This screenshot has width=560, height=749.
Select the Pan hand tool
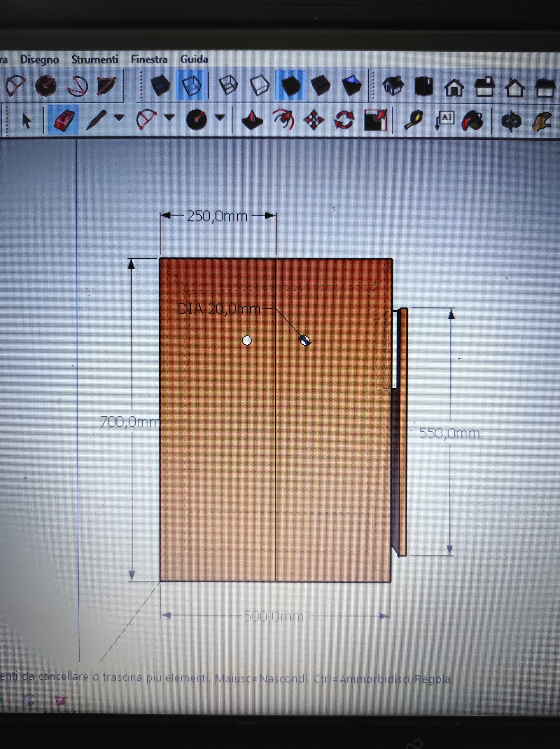pyautogui.click(x=542, y=121)
